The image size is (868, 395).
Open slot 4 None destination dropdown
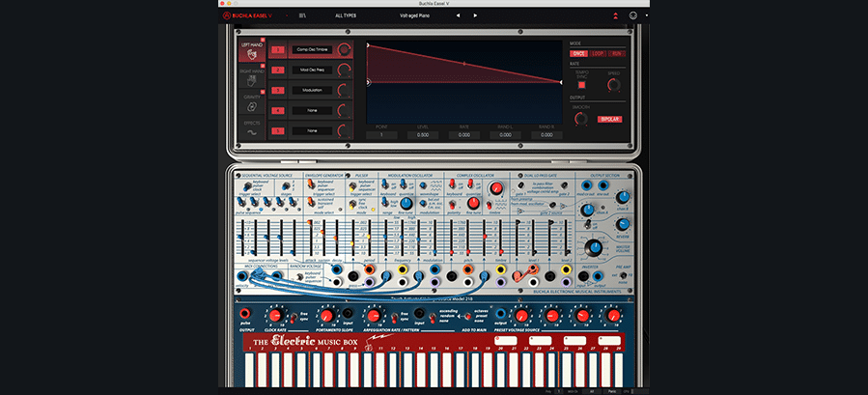(x=313, y=111)
